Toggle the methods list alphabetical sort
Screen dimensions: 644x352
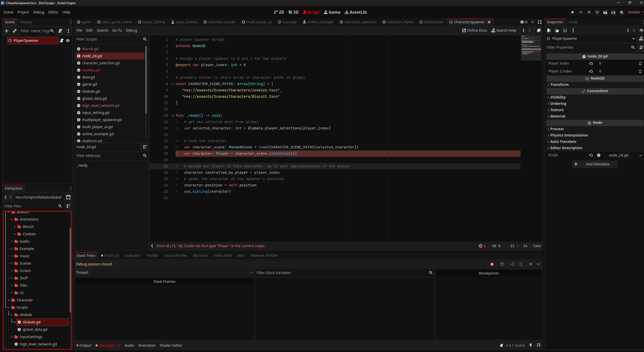145,147
